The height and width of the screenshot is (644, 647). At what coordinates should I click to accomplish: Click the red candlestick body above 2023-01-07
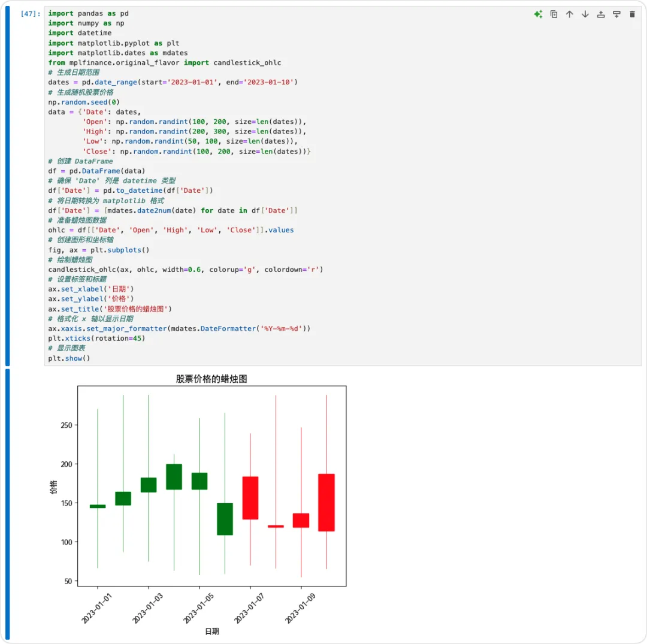(250, 498)
